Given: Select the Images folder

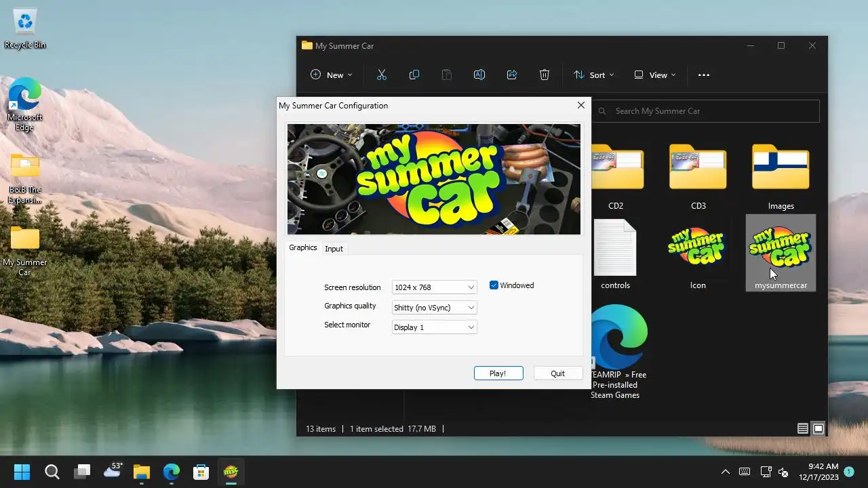Looking at the screenshot, I should [781, 176].
